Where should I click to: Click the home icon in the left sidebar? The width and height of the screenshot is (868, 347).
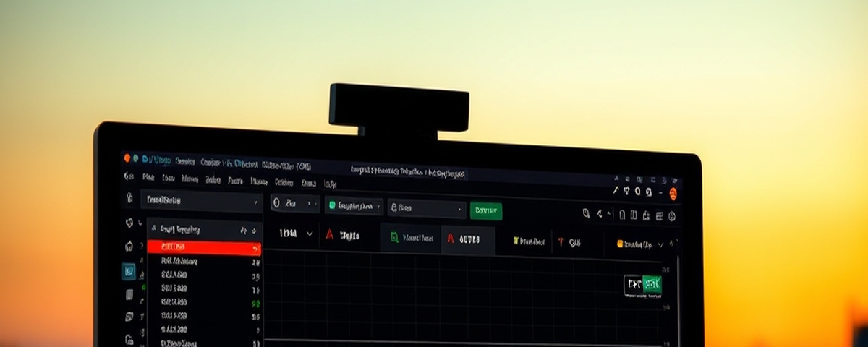(129, 246)
